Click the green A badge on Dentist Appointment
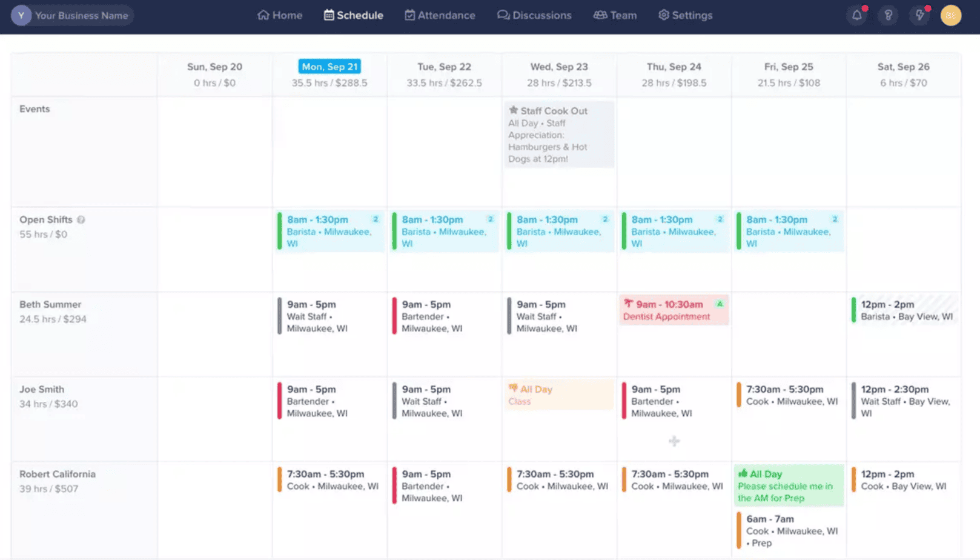980x560 pixels. tap(719, 304)
